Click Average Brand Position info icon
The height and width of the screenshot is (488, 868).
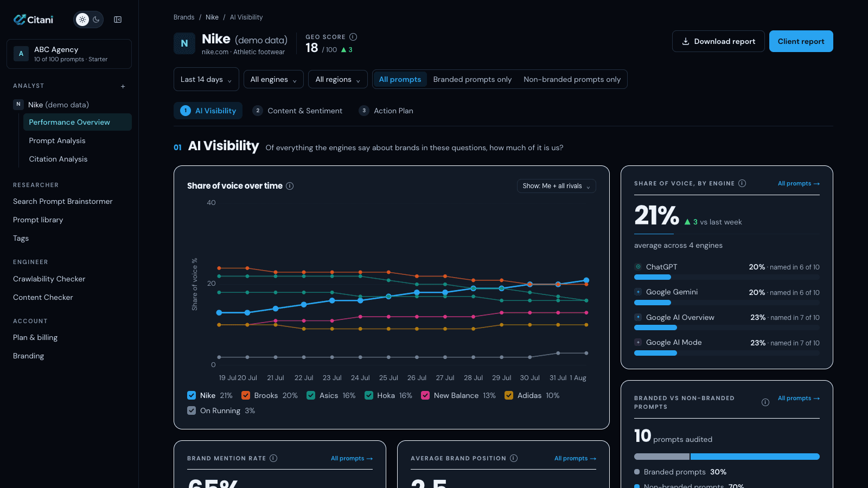pos(514,458)
